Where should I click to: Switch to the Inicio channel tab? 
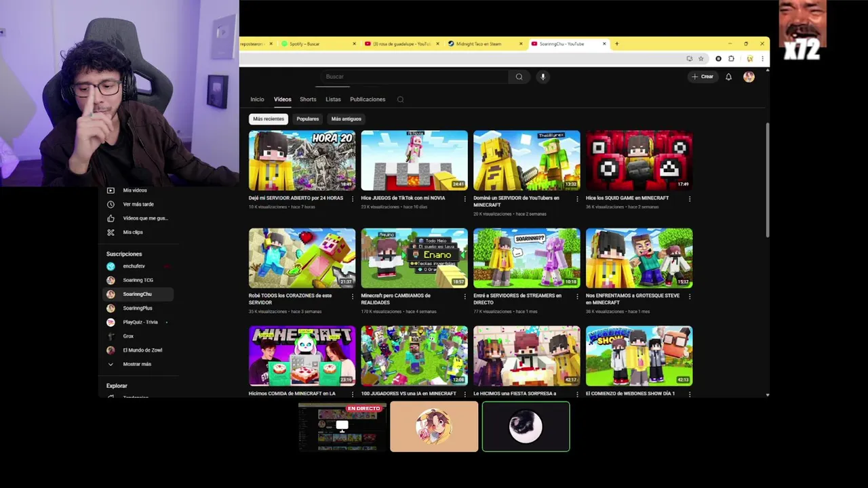click(x=257, y=100)
